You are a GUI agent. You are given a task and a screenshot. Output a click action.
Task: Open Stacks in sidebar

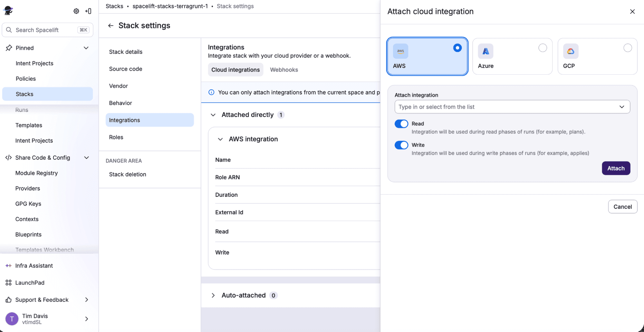(x=48, y=94)
